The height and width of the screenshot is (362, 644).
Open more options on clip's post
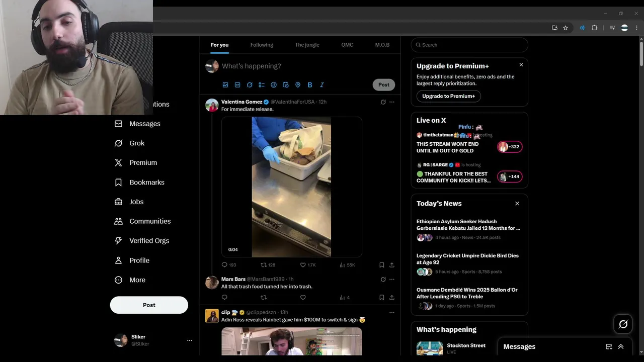pos(392,313)
